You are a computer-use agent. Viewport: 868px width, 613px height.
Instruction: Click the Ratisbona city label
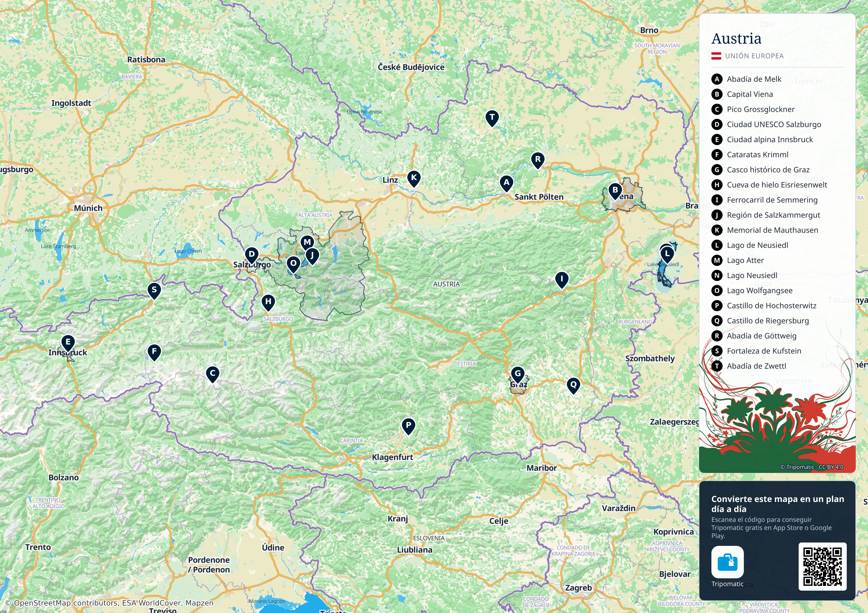click(146, 60)
